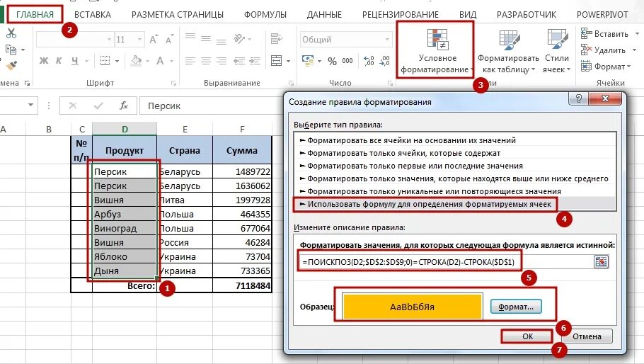Switch to Вид tab

[x=468, y=14]
